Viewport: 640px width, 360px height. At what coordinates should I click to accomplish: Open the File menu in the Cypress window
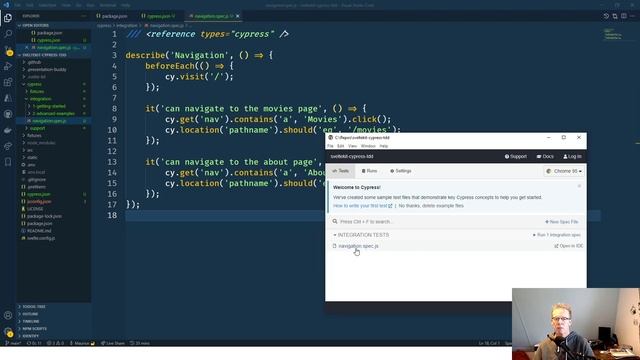pos(330,146)
